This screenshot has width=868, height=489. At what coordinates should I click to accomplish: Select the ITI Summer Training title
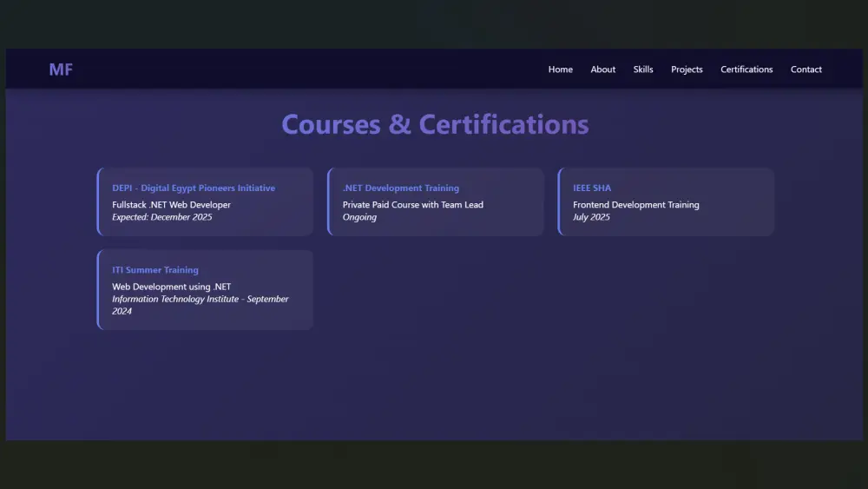155,270
